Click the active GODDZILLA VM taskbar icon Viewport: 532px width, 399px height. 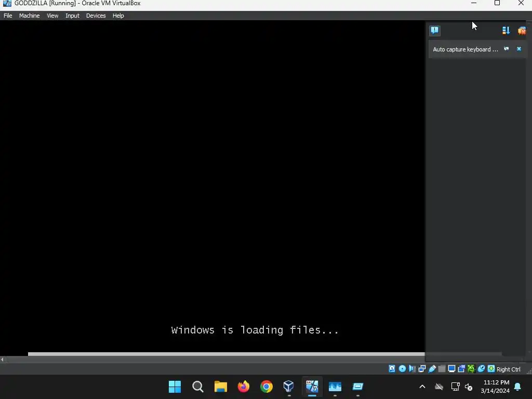[312, 387]
